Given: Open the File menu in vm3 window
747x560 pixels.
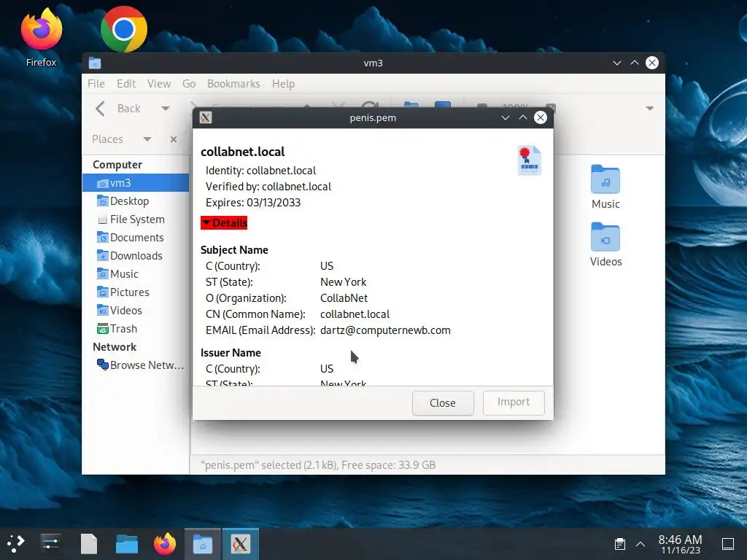Looking at the screenshot, I should [96, 84].
